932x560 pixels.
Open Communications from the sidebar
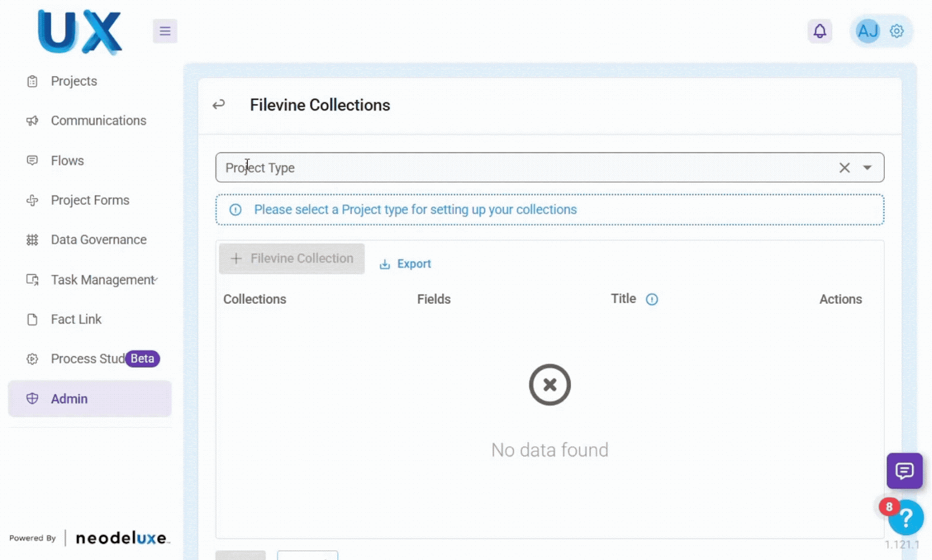click(98, 121)
